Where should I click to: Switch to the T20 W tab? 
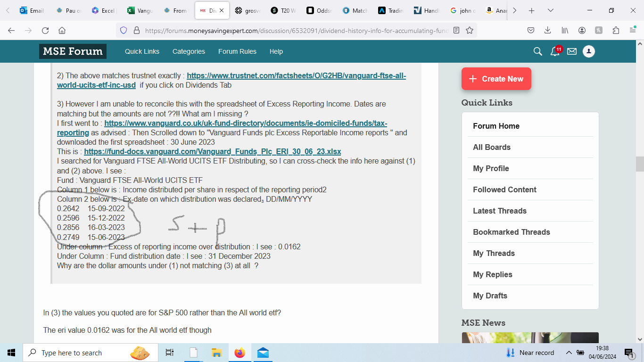point(284,10)
